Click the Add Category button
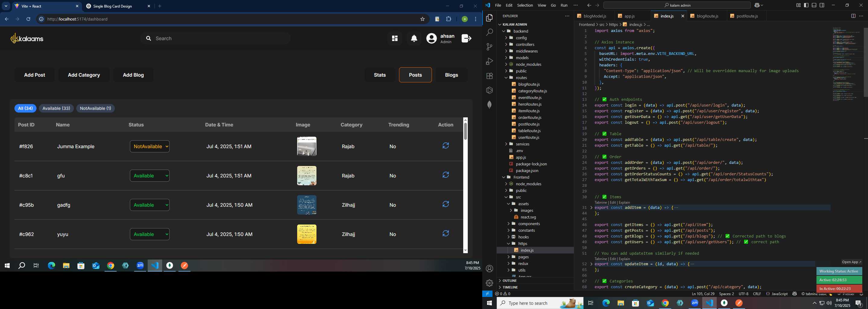The image size is (868, 309). (x=84, y=75)
